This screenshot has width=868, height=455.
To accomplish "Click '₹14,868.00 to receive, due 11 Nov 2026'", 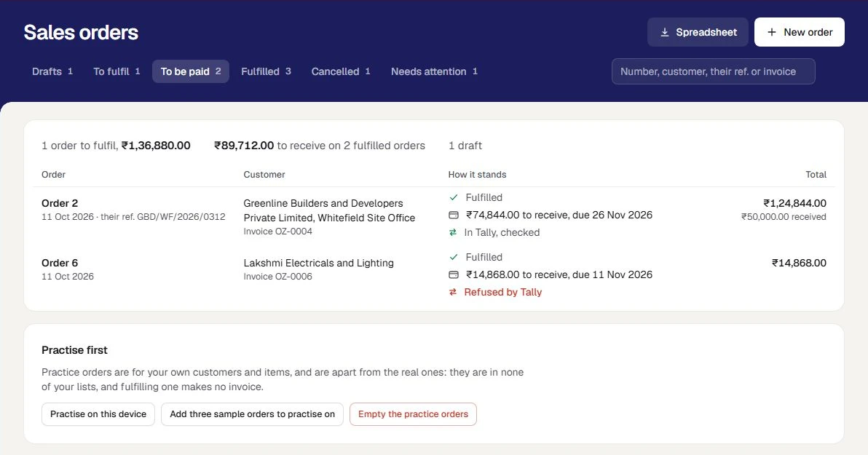I will coord(559,274).
